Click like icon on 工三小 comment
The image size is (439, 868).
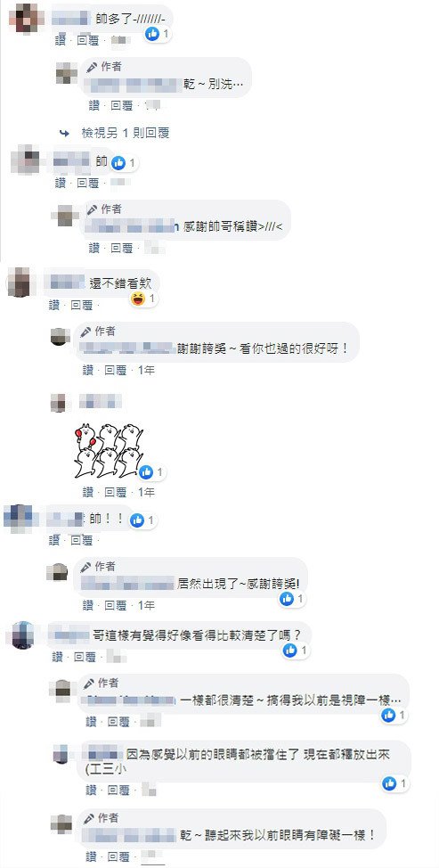pos(390,783)
